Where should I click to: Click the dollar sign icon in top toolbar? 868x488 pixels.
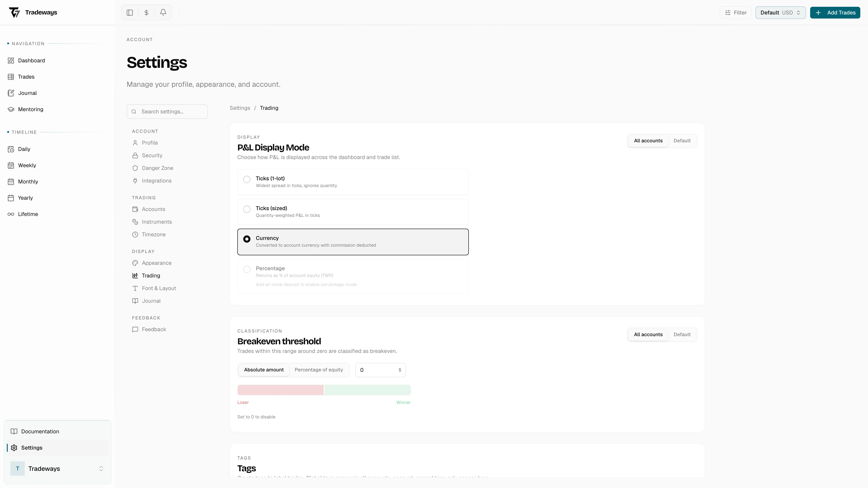pos(146,12)
